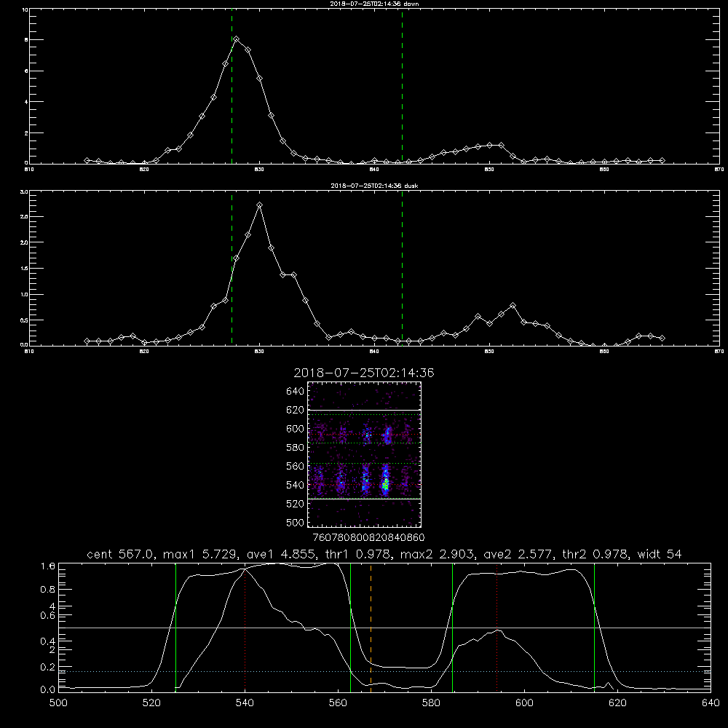
Task: Click the leftmost green vertical line in bottom plot
Action: pos(176,627)
